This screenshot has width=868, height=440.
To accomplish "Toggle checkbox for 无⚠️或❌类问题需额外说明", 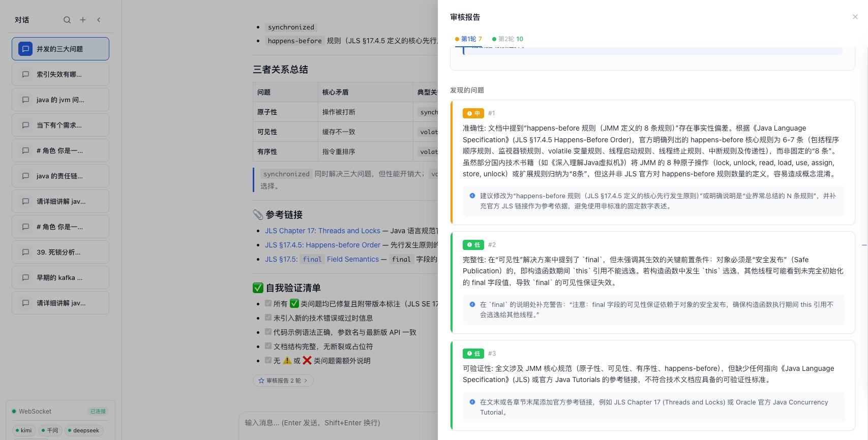I will click(268, 360).
